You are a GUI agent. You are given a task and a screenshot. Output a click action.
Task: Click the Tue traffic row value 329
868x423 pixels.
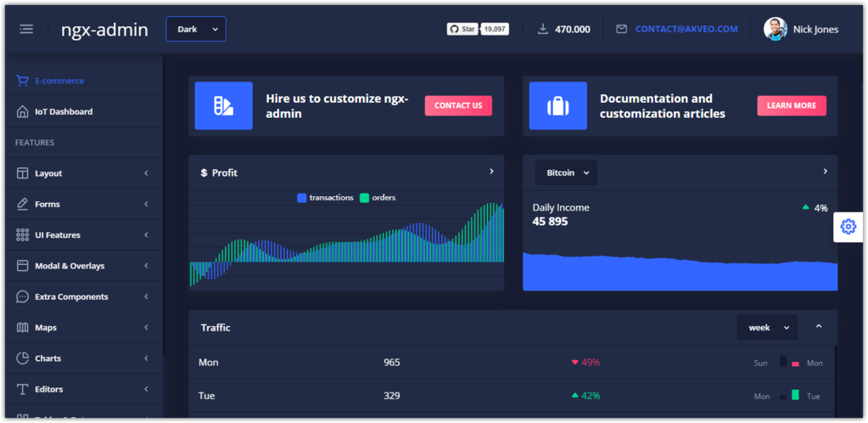point(392,396)
